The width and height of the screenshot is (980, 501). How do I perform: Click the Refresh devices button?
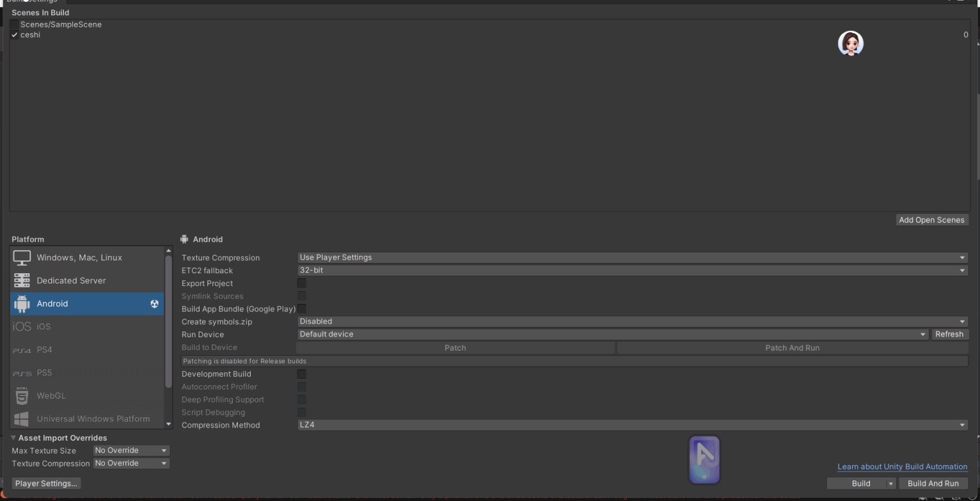pos(949,335)
